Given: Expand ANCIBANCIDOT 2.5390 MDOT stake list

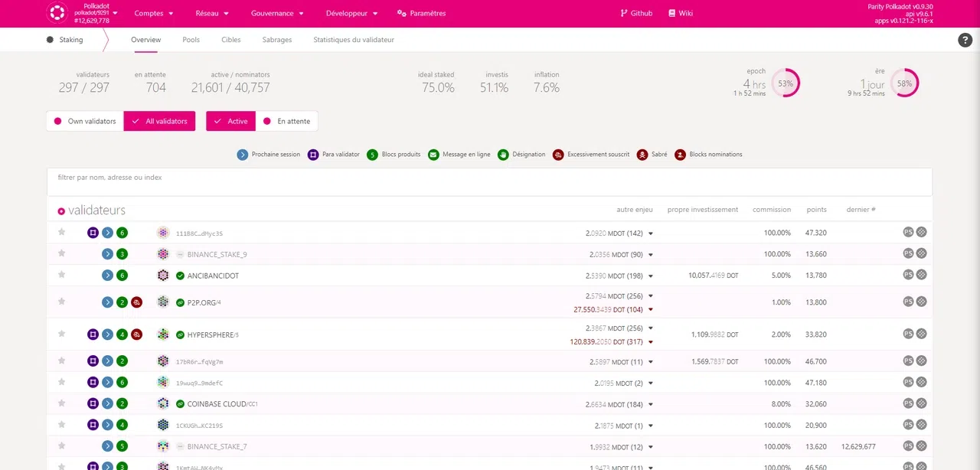Looking at the screenshot, I should (651, 276).
